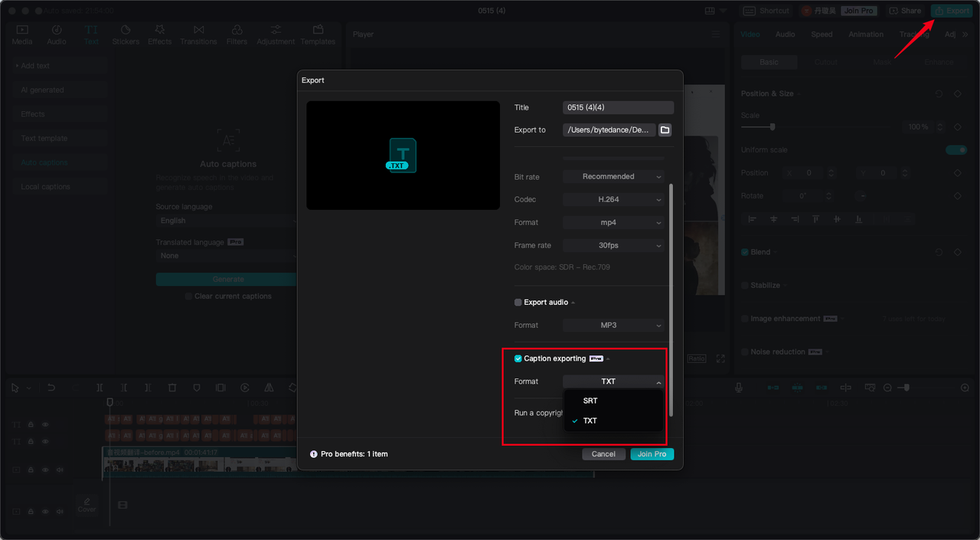Click the timeline zoom-out magnifier icon
Viewport: 980px width, 540px height.
pyautogui.click(x=887, y=388)
